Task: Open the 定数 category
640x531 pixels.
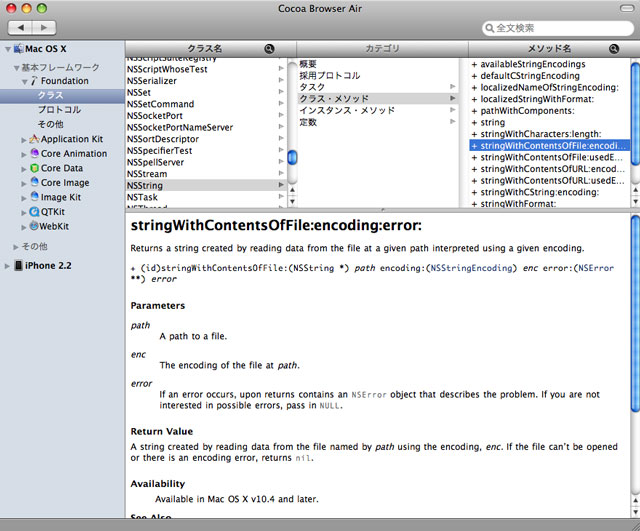Action: [x=378, y=122]
